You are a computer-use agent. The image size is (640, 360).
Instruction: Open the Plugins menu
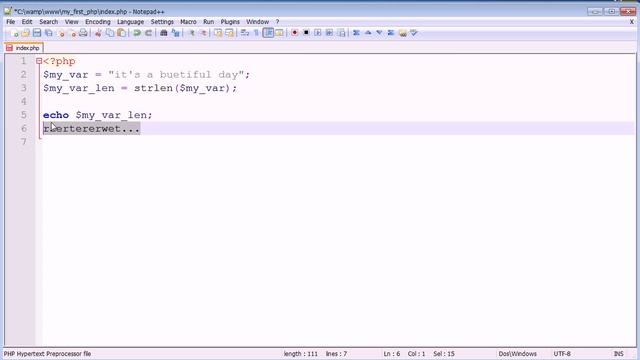[x=230, y=22]
